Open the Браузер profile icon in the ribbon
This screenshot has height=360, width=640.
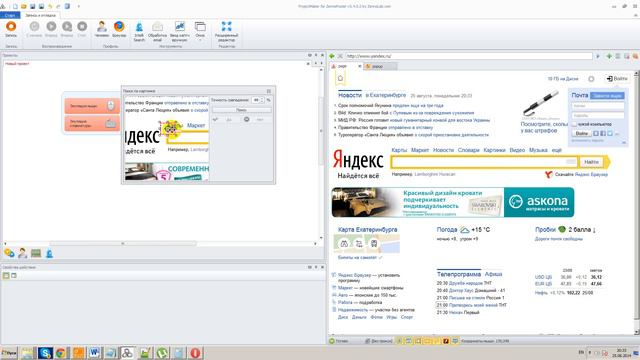[x=119, y=29]
